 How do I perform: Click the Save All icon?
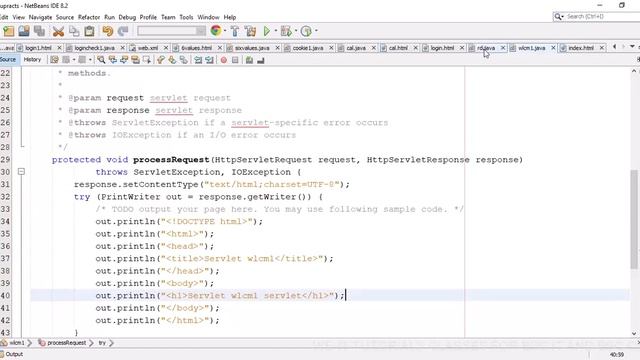pyautogui.click(x=40, y=31)
